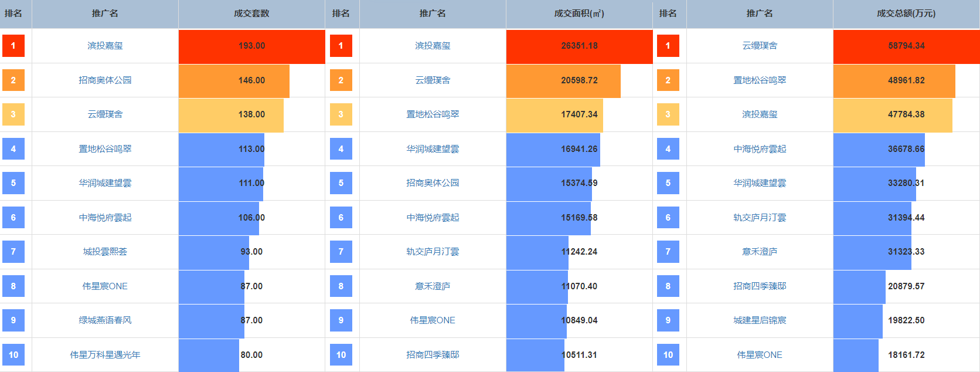Select the rank 7 badge beside 城投雲熙荟
Image resolution: width=980 pixels, height=372 pixels.
coord(13,252)
